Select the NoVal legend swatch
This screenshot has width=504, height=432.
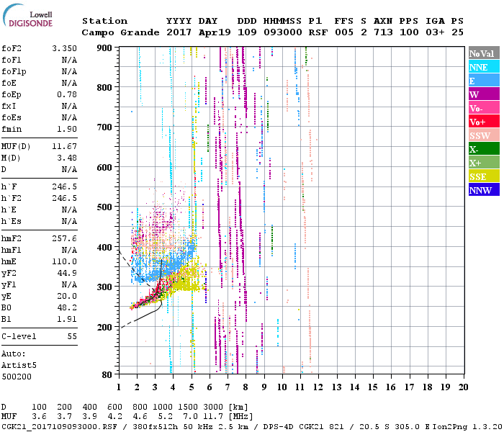482,53
